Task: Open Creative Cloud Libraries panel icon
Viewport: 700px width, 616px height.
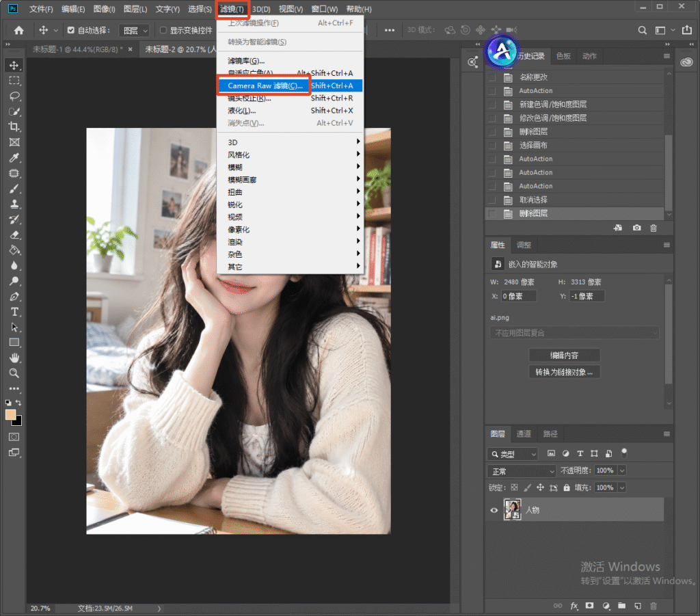Action: (686, 62)
